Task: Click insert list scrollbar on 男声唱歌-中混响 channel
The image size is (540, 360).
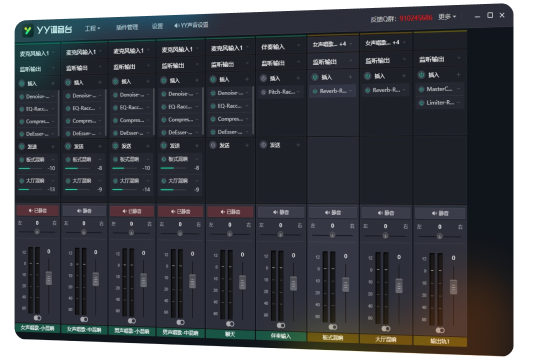Action: pyautogui.click(x=202, y=111)
